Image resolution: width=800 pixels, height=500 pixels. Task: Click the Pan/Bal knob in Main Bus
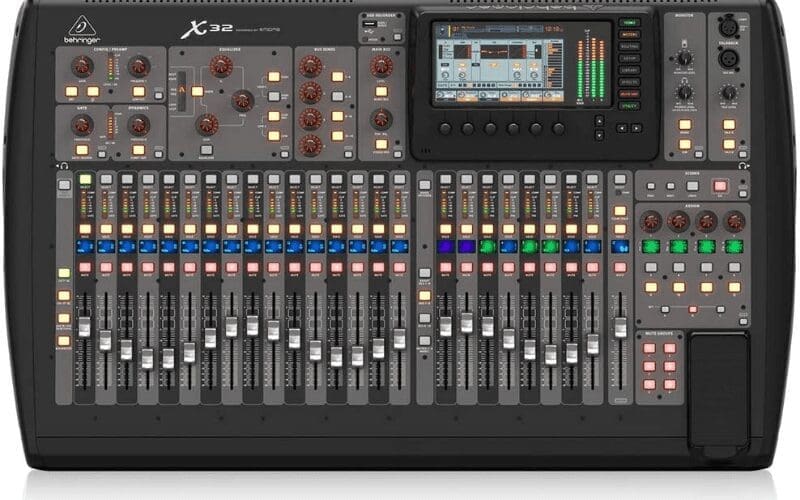(x=381, y=119)
